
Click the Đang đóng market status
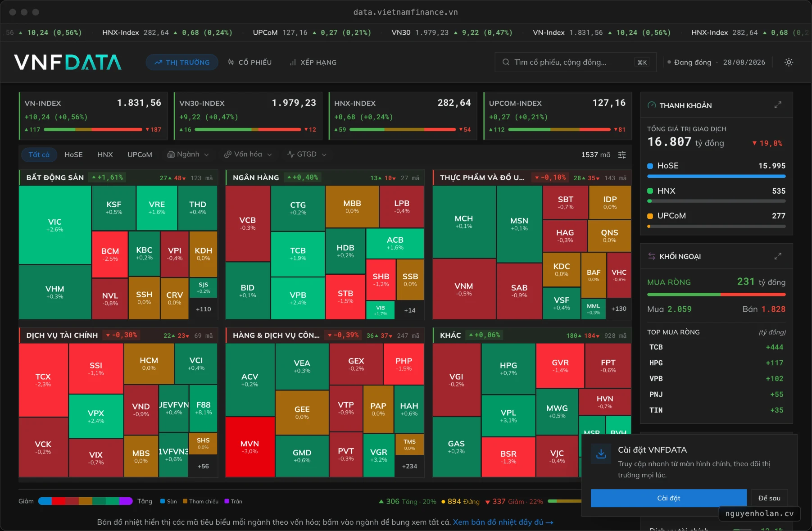point(690,63)
